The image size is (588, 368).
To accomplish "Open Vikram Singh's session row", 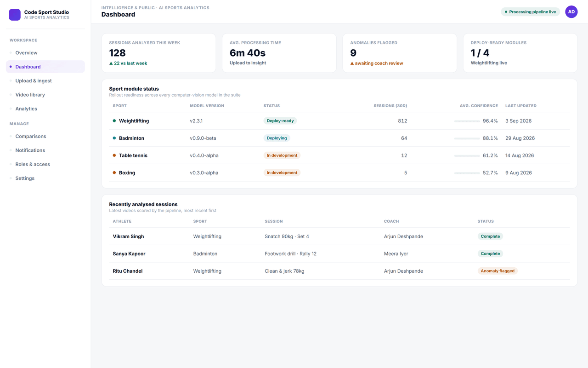I will pos(339,236).
